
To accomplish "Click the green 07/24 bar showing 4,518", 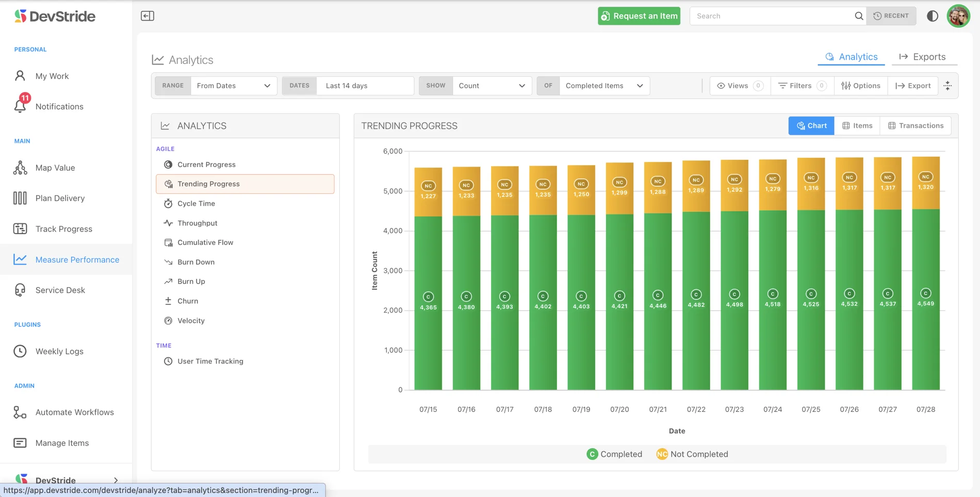I will pyautogui.click(x=773, y=300).
